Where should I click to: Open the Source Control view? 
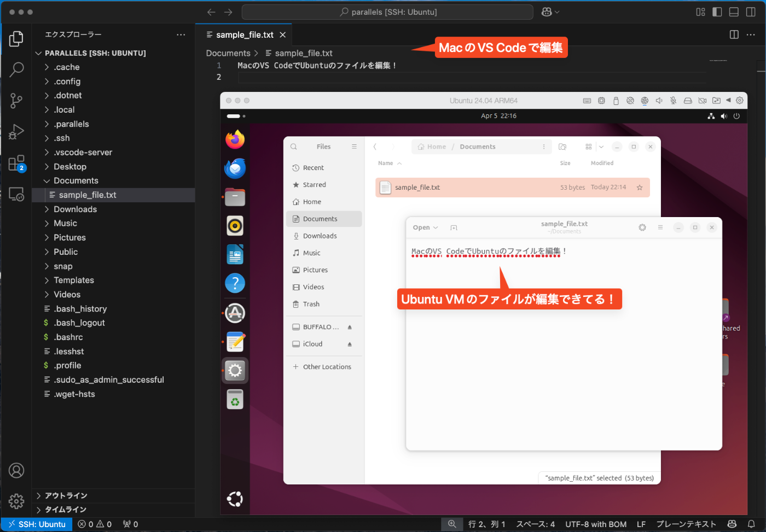(16, 101)
